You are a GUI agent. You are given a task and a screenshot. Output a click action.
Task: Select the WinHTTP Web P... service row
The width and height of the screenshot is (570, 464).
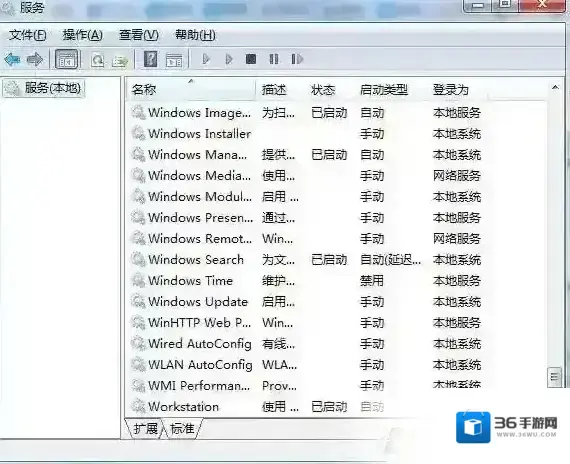306,323
